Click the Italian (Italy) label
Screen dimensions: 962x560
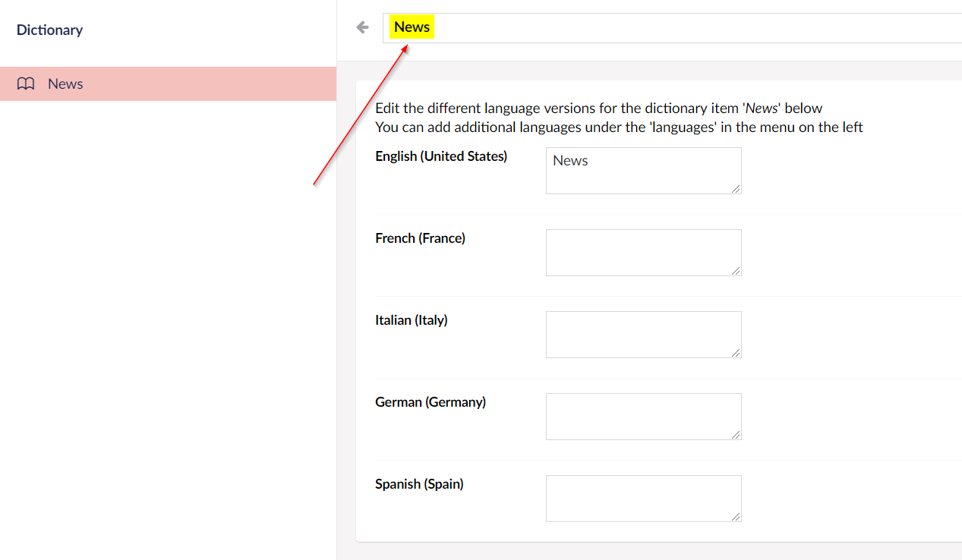click(412, 320)
